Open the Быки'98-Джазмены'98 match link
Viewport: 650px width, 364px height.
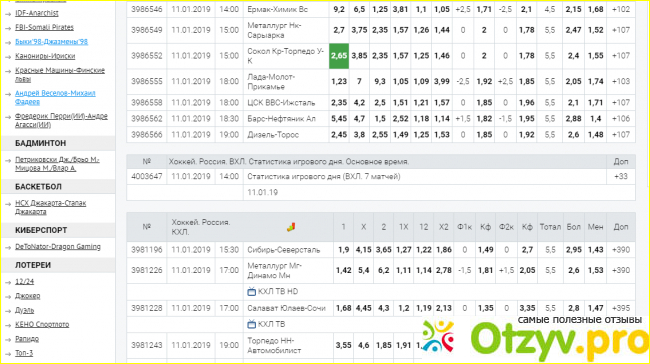pos(51,42)
